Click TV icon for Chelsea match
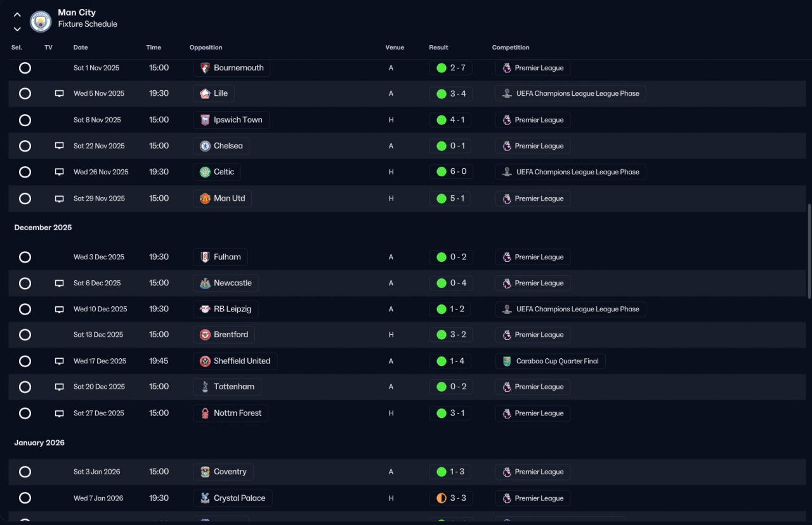 (x=60, y=146)
